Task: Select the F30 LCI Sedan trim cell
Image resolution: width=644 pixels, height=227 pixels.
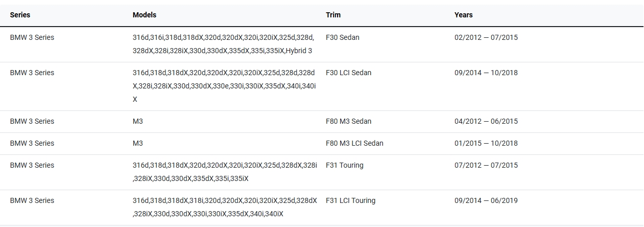Action: point(348,73)
